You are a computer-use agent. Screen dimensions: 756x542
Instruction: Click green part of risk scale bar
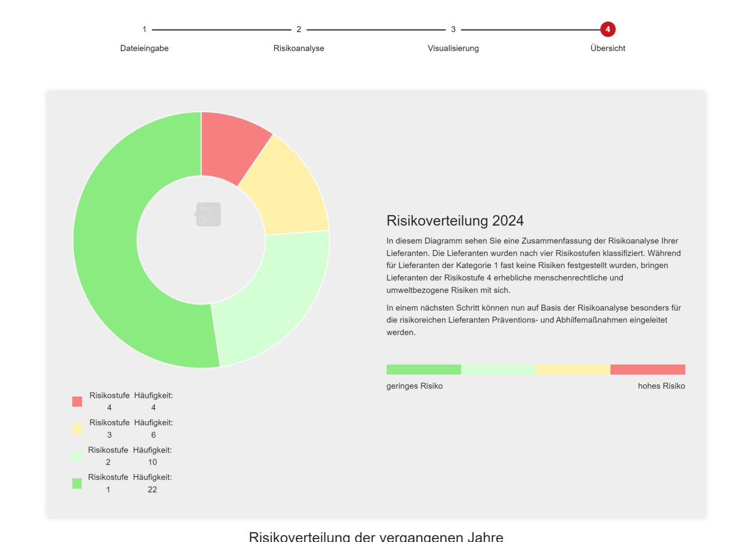tap(423, 369)
